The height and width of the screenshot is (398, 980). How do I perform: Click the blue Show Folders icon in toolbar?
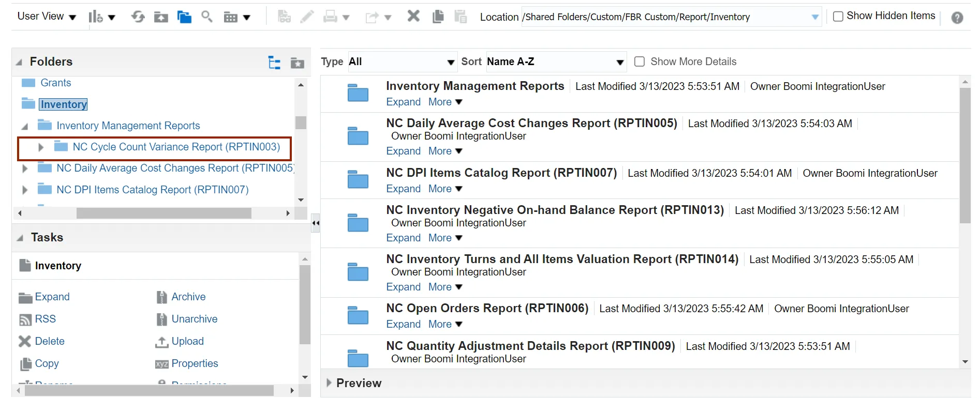[184, 17]
